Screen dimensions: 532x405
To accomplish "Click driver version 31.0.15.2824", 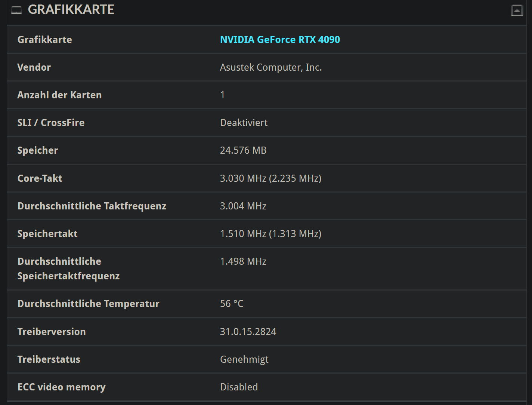I will tap(248, 332).
